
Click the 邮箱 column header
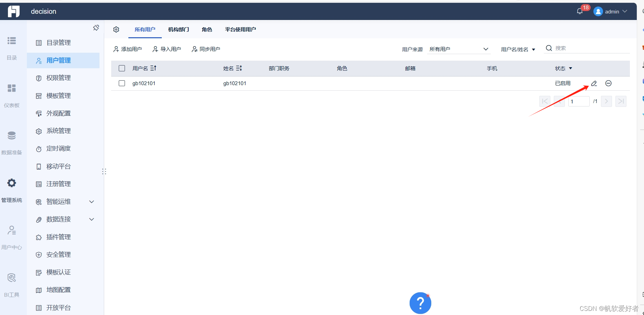(x=410, y=68)
